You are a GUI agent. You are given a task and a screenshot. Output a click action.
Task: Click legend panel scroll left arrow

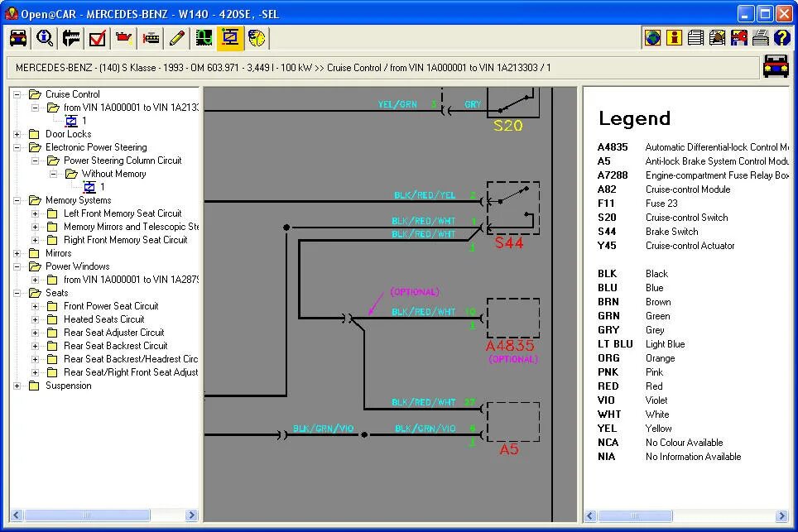coord(590,515)
